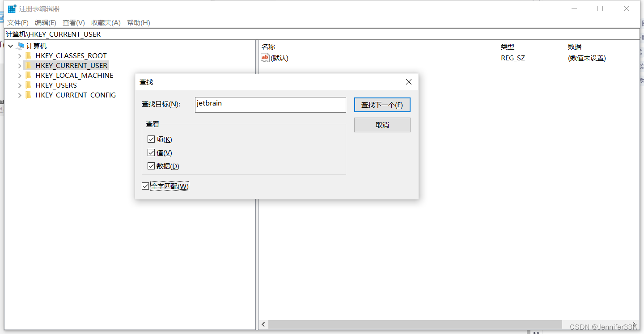Open the 帮助(H) menu
The width and height of the screenshot is (644, 334).
click(139, 22)
